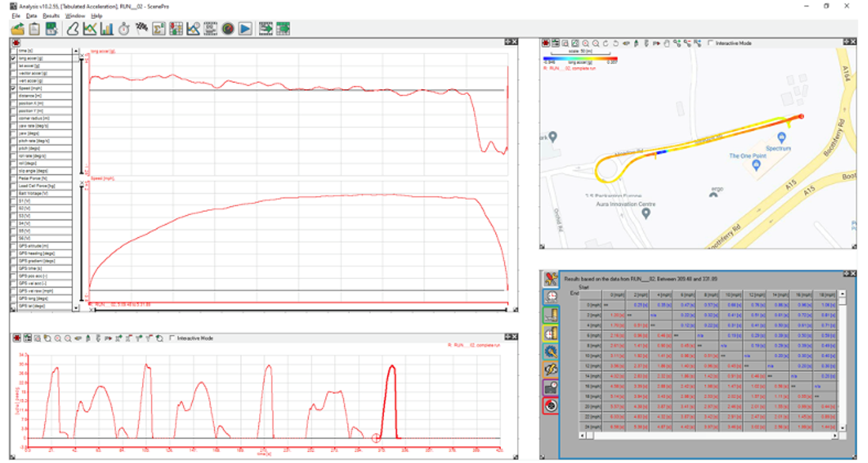Click the stopwatch icon in main toolbar
This screenshot has width=868, height=463.
click(x=126, y=29)
